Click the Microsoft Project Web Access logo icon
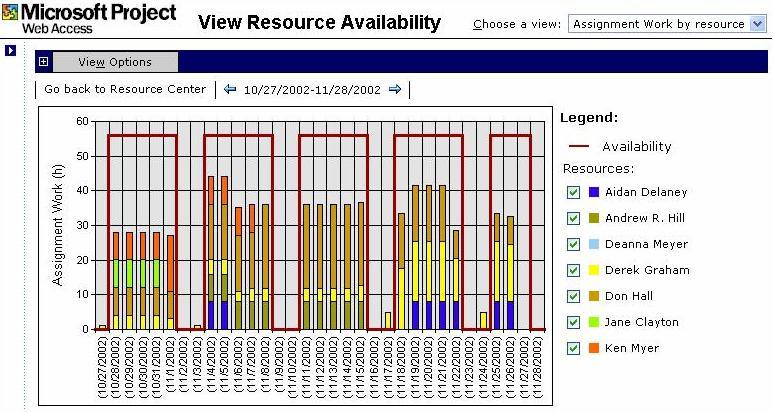The image size is (773, 412). pyautogui.click(x=10, y=13)
